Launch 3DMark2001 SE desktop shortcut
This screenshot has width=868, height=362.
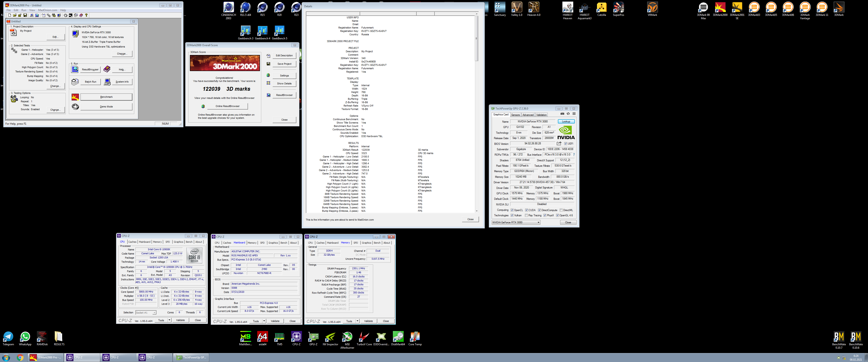[737, 10]
